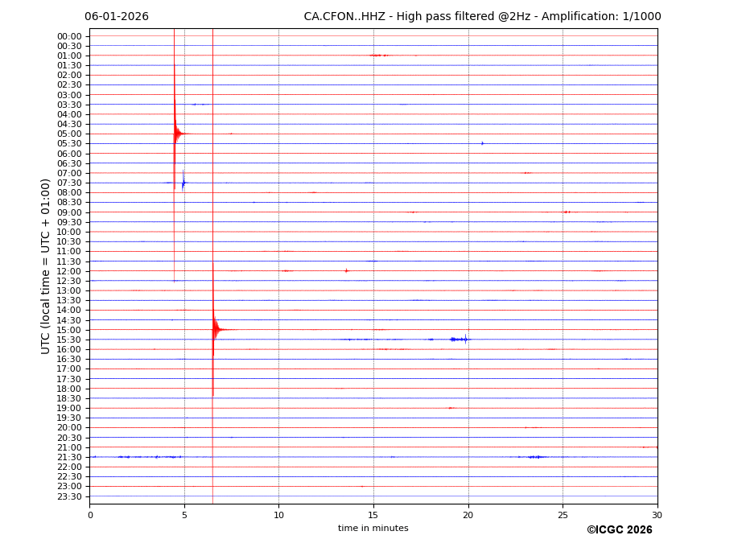The height and width of the screenshot is (560, 746).
Task: Click the small blue spike on 05:30 trace
Action: pos(482,143)
